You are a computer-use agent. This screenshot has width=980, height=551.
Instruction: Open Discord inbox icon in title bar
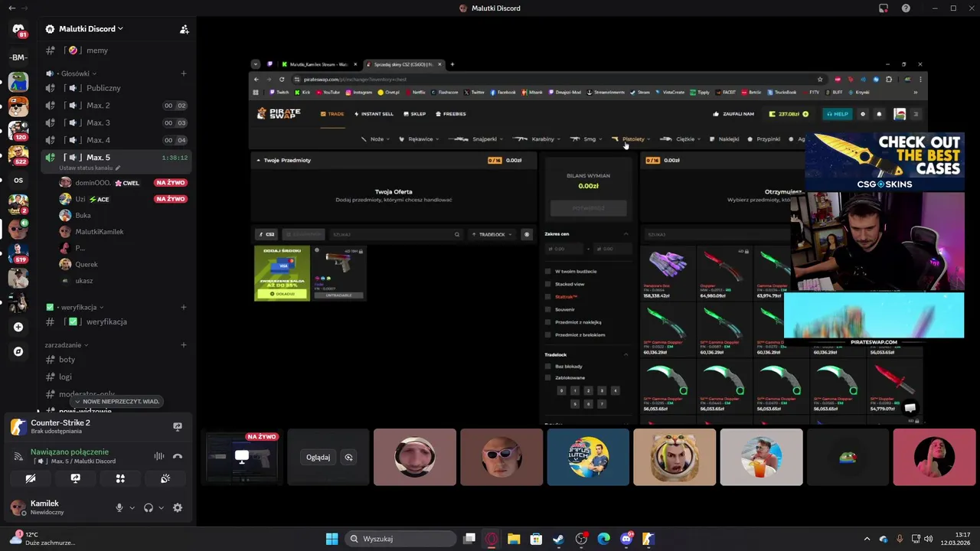click(884, 8)
